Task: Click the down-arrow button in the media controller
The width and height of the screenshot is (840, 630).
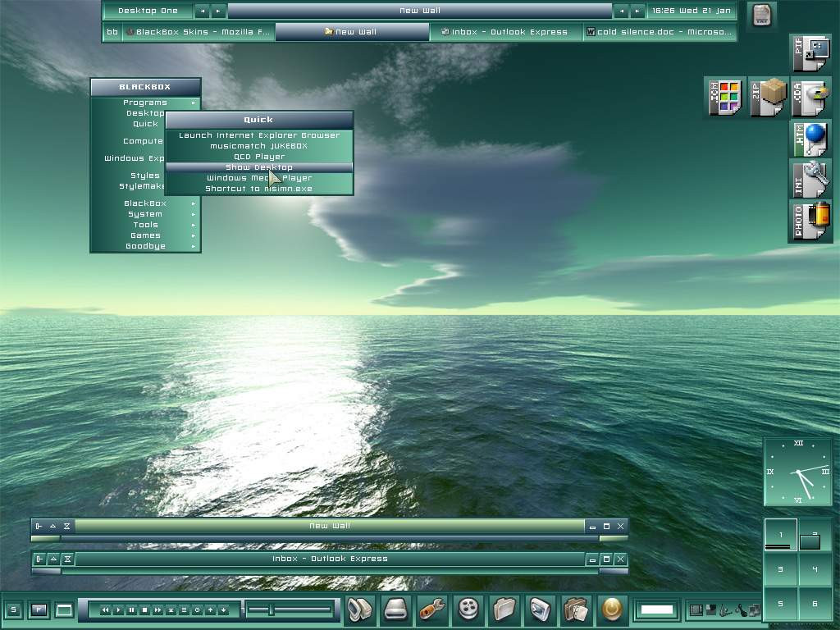Action: pos(223,609)
